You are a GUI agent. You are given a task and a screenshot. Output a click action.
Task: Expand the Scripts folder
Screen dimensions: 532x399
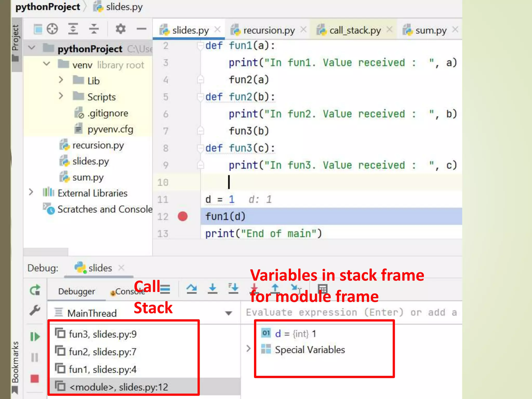61,96
